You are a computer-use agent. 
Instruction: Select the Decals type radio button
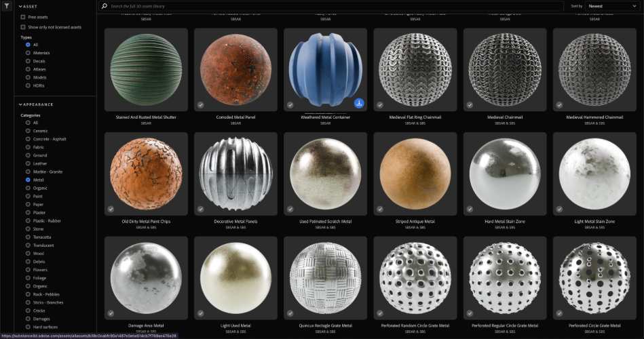(28, 61)
